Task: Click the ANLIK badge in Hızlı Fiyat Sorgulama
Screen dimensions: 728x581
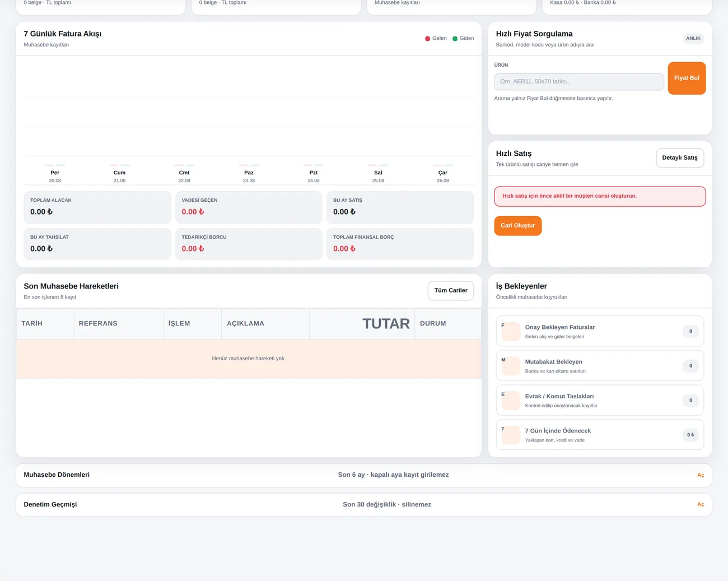Action: (x=693, y=39)
